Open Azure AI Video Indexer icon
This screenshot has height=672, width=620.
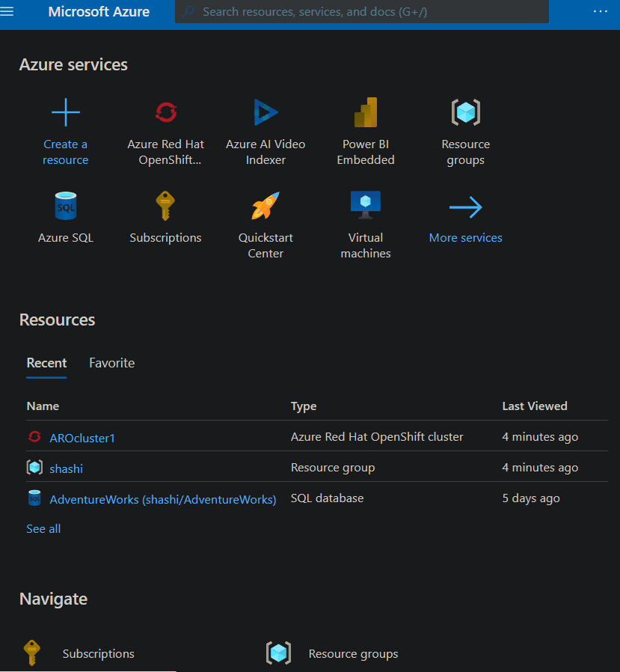coord(266,113)
